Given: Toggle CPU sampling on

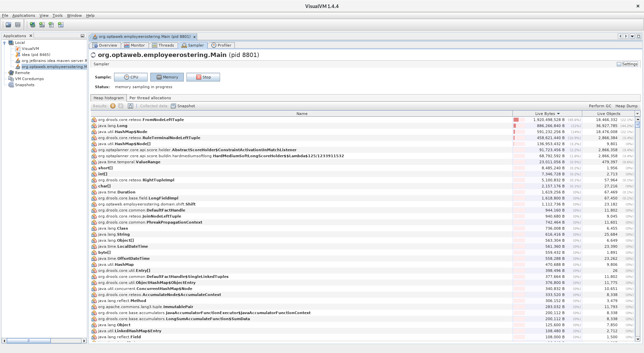Looking at the screenshot, I should click(131, 77).
